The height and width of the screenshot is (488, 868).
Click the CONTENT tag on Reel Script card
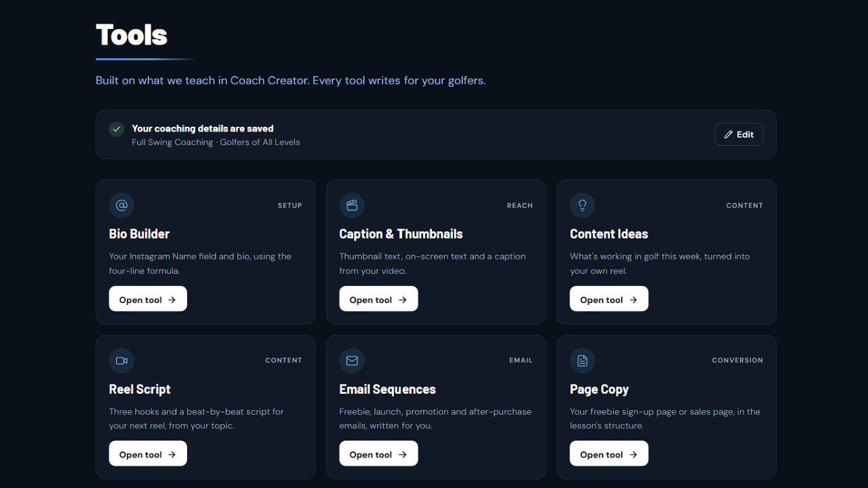pos(283,361)
